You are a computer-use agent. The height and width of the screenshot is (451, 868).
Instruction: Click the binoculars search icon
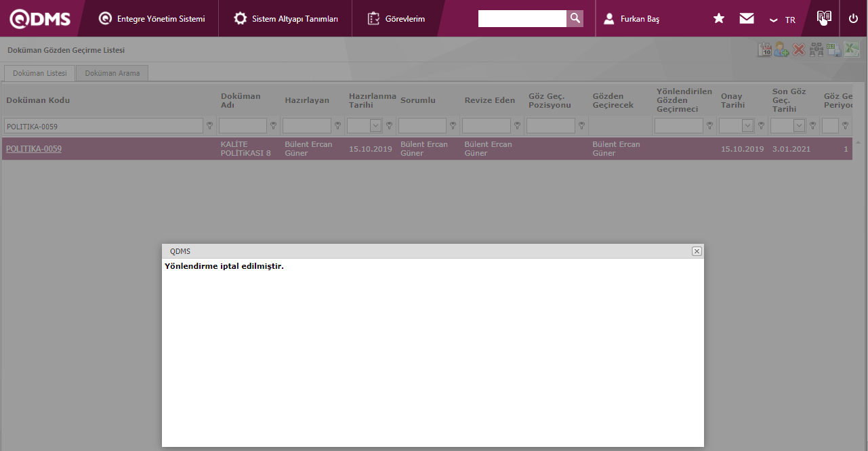pyautogui.click(x=817, y=49)
